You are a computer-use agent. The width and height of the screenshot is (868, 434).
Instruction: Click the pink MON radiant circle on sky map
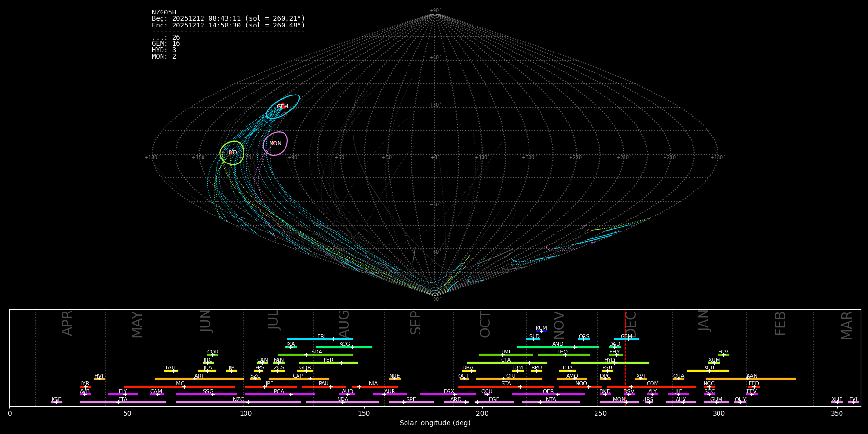[275, 144]
